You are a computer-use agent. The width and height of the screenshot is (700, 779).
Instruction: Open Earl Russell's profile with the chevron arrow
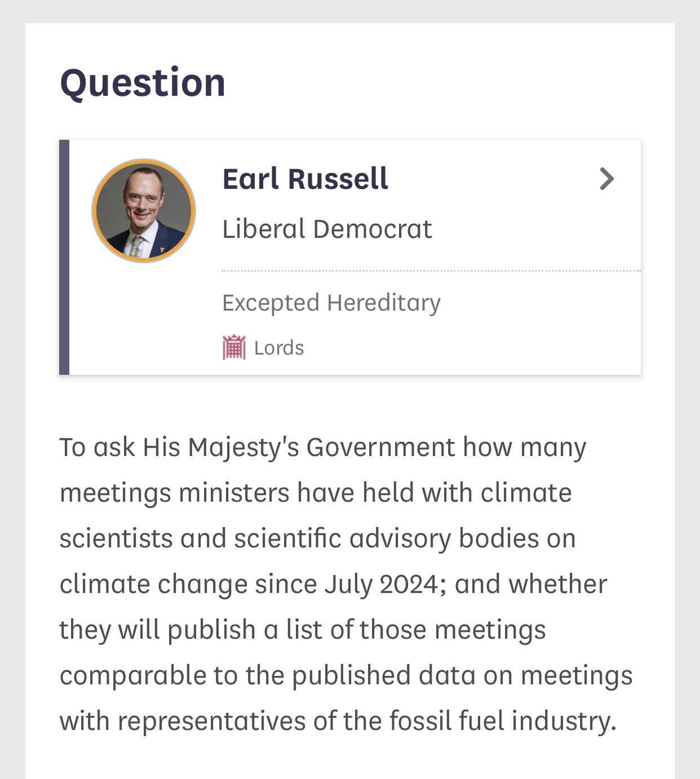[x=606, y=179]
